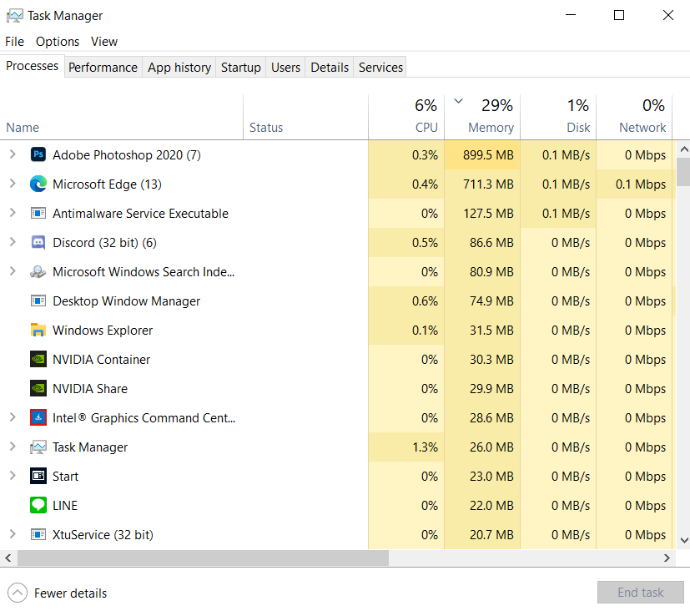Click vertical scrollbar up arrow
The image size is (690, 616).
[x=684, y=149]
